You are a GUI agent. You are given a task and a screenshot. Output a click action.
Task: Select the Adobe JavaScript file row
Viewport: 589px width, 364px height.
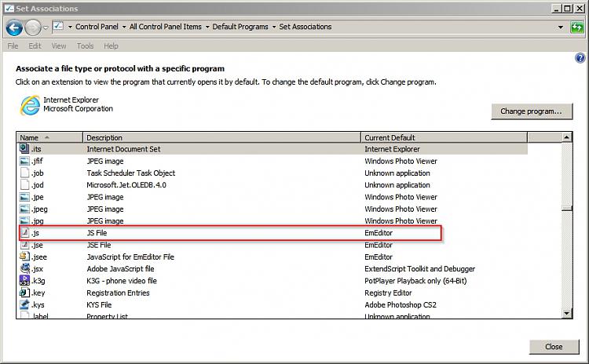pos(273,268)
